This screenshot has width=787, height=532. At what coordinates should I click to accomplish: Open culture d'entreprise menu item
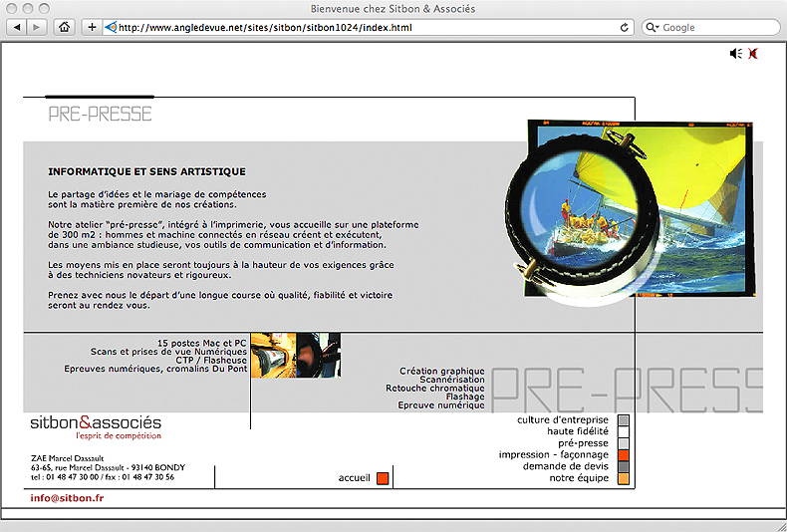point(562,419)
